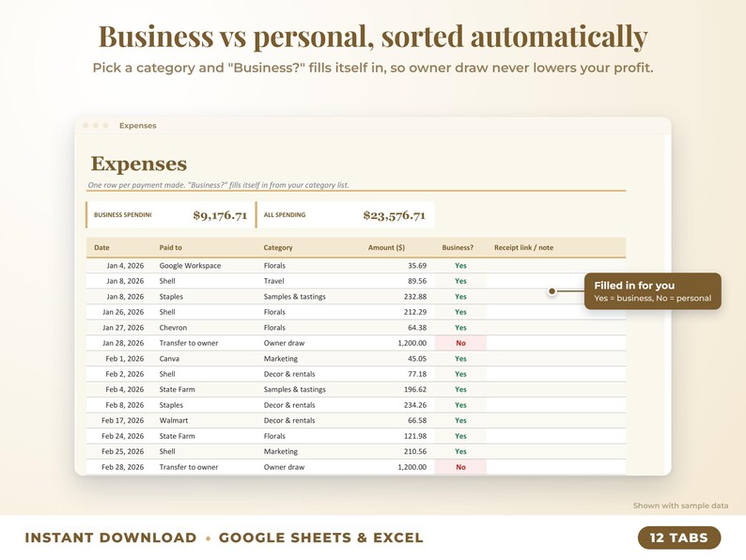The height and width of the screenshot is (560, 746).
Task: Click the Business Spending total $9,176.71
Action: coord(220,215)
